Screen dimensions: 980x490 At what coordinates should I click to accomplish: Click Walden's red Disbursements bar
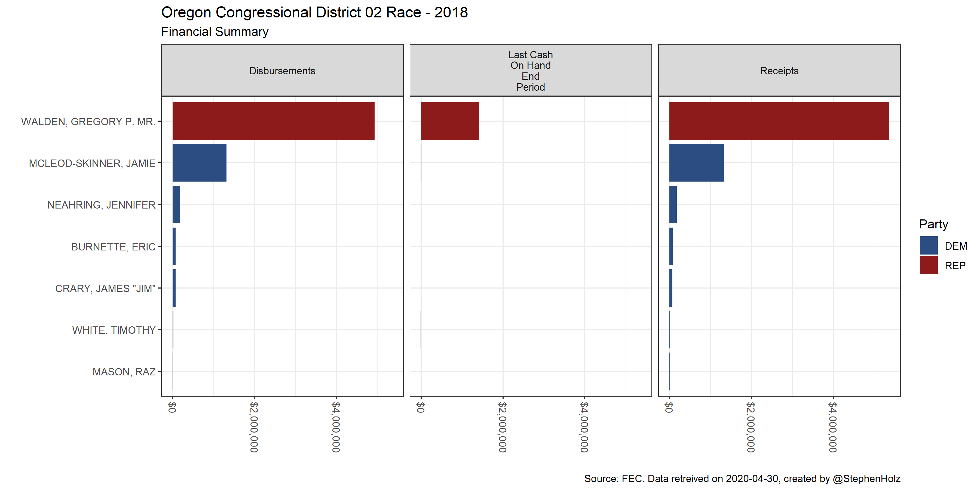pyautogui.click(x=273, y=121)
